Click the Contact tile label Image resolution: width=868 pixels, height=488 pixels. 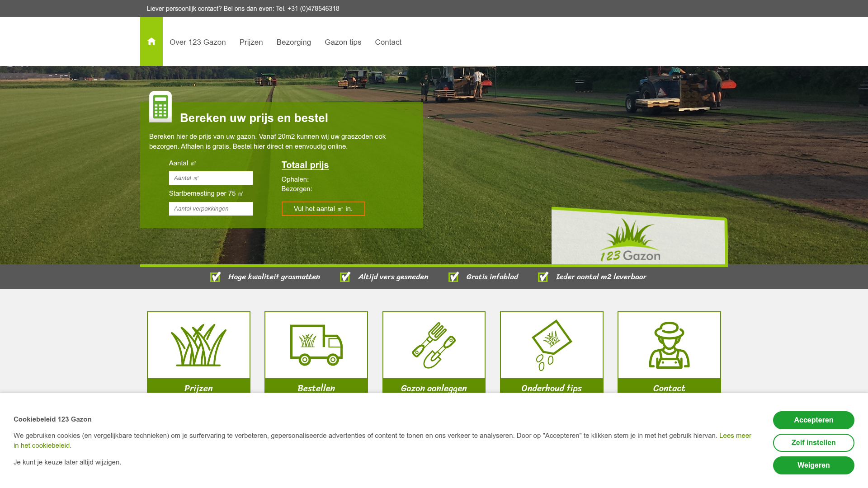coord(669,388)
